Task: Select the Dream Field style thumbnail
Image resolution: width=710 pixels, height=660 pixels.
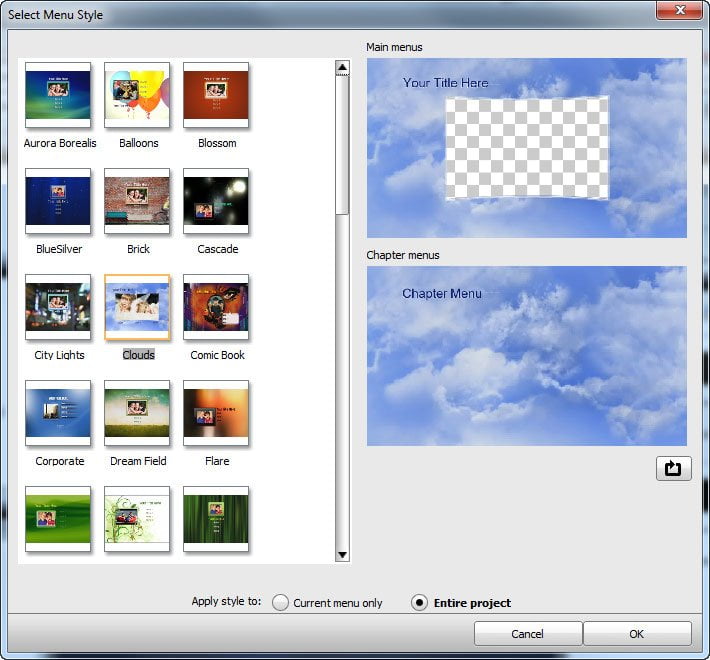Action: click(137, 413)
